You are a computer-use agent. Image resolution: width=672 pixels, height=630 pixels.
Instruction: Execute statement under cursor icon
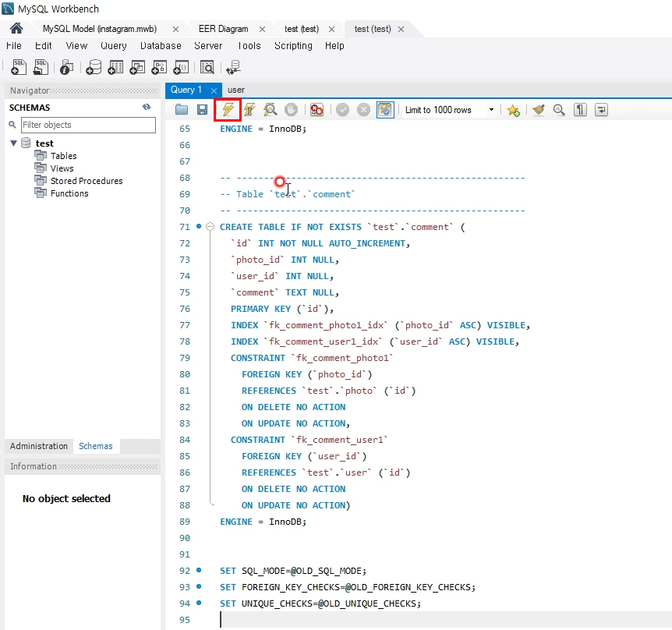point(249,110)
